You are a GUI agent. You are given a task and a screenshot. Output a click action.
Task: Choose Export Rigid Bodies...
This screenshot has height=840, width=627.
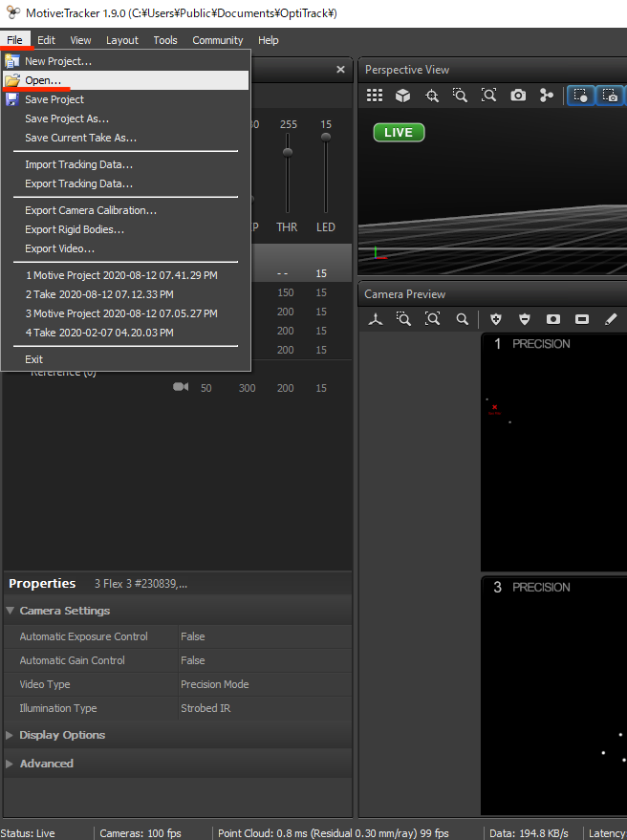126,229
